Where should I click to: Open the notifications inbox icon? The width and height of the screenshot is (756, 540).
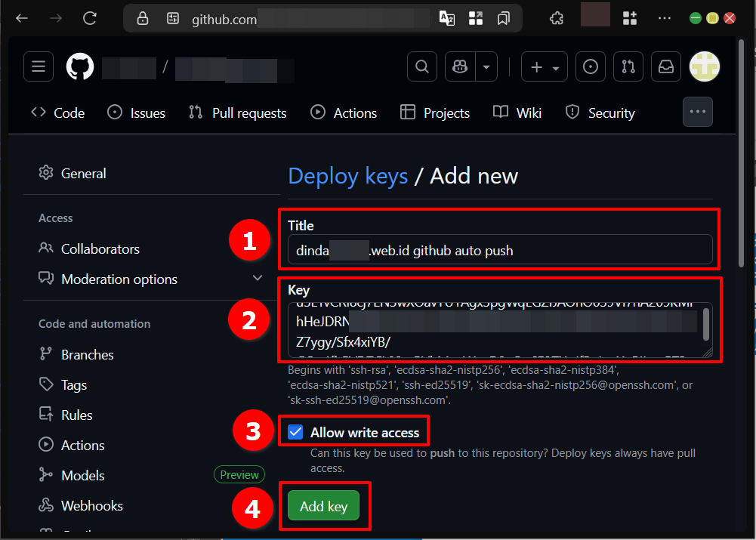point(666,66)
